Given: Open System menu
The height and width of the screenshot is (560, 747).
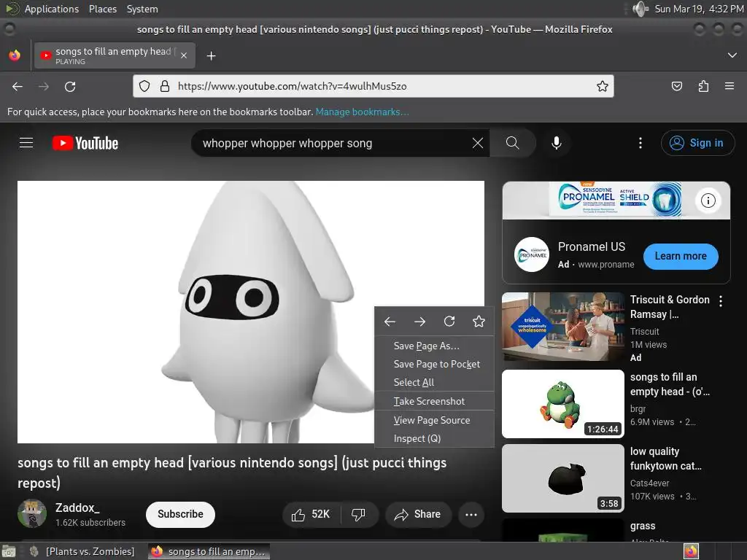Looking at the screenshot, I should tap(142, 9).
